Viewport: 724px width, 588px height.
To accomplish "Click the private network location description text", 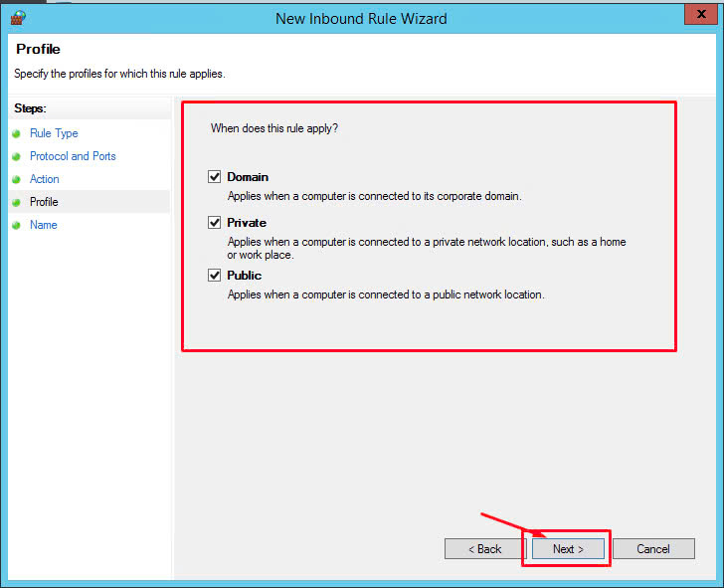I will pyautogui.click(x=427, y=248).
